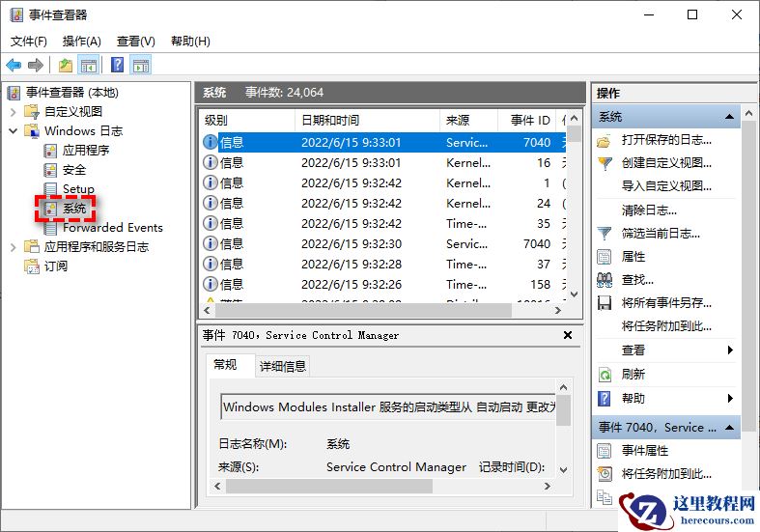Click 将任务附加到此... clock icon under event 7040
This screenshot has width=760, height=532.
point(605,473)
